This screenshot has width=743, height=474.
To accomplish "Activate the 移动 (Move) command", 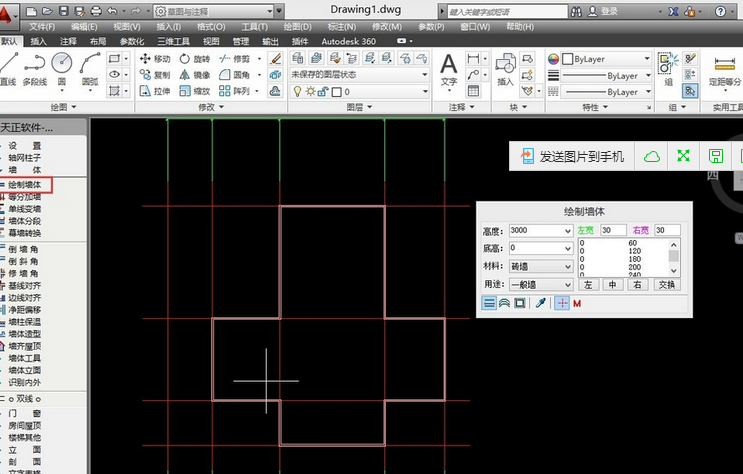I will [155, 59].
